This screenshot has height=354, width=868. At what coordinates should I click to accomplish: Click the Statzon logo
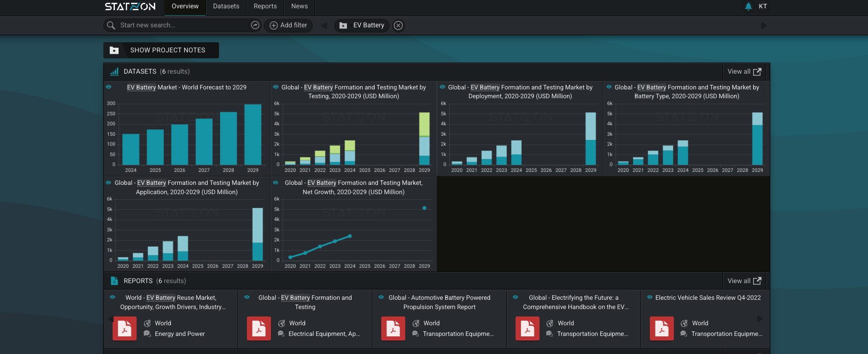click(130, 6)
